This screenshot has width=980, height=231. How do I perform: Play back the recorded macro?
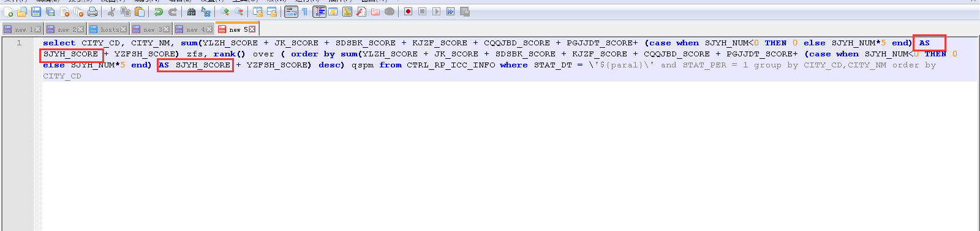coord(437,12)
